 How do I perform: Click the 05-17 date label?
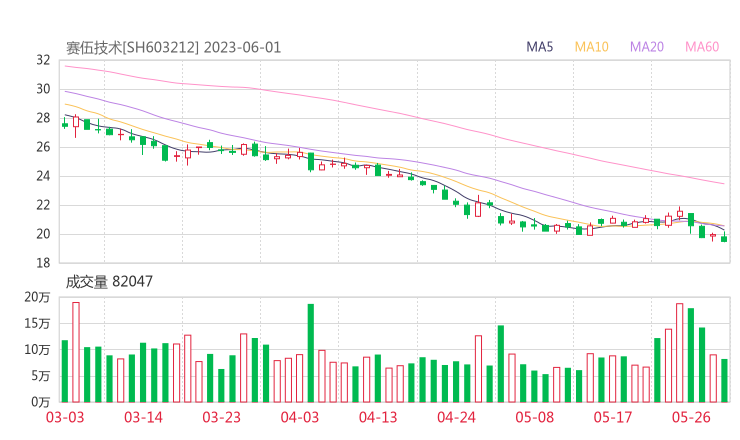(613, 417)
